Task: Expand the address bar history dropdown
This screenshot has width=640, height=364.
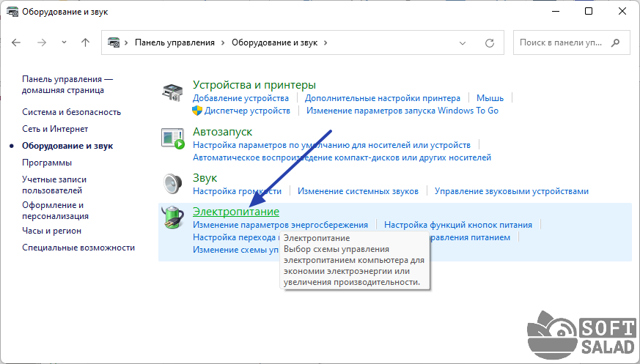Action: pos(463,42)
